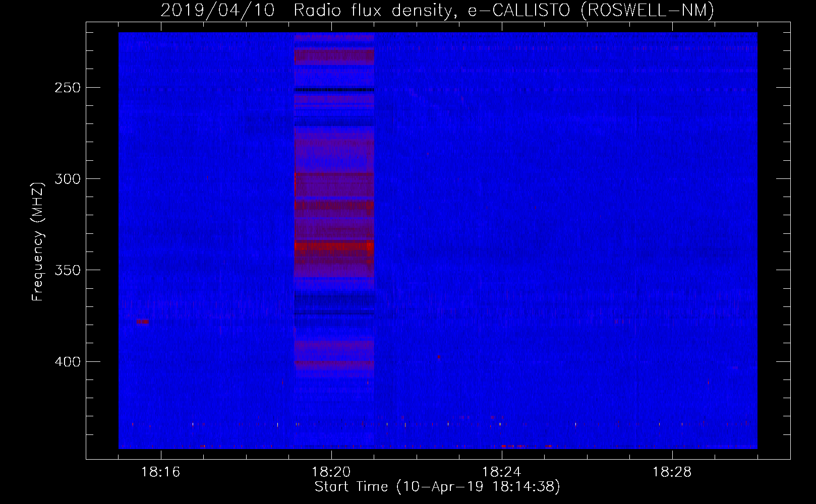Select the 300 frequency axis label
The width and height of the screenshot is (816, 504).
click(68, 179)
